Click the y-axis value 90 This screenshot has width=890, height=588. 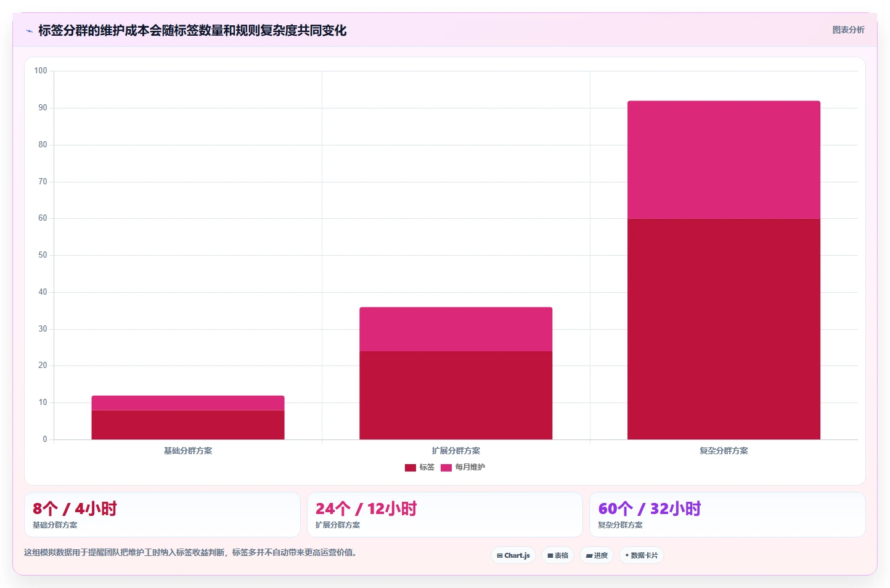(43, 108)
